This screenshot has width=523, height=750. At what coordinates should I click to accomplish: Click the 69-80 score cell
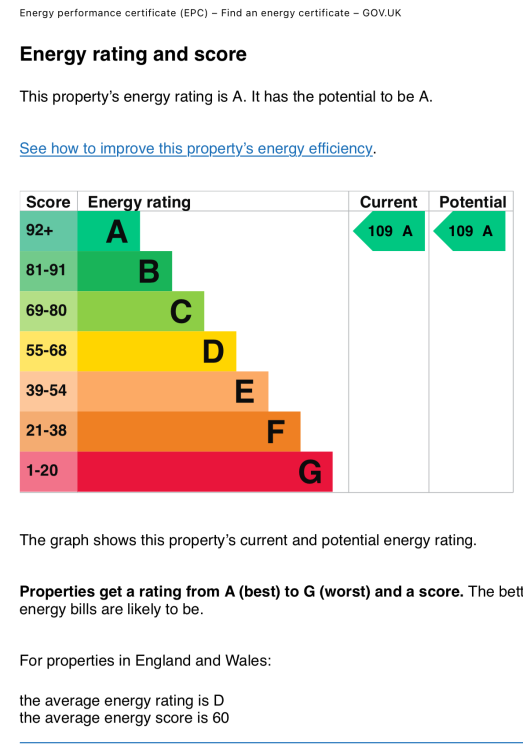[x=48, y=311]
